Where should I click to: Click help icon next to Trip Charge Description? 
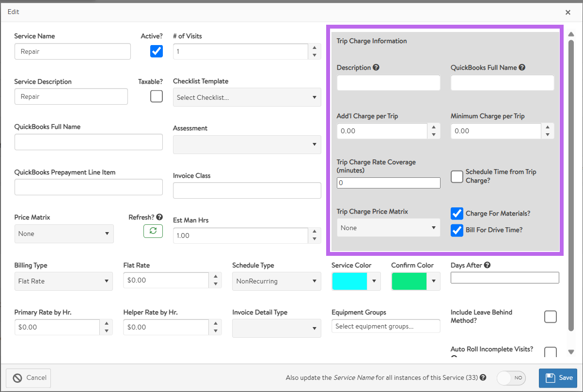tap(376, 67)
